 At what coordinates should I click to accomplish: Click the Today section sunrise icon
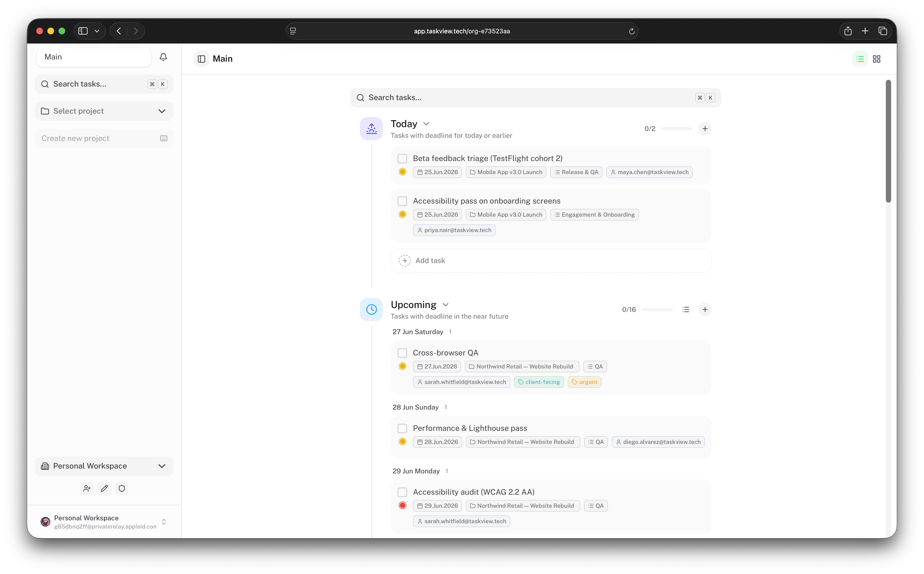[x=371, y=129]
